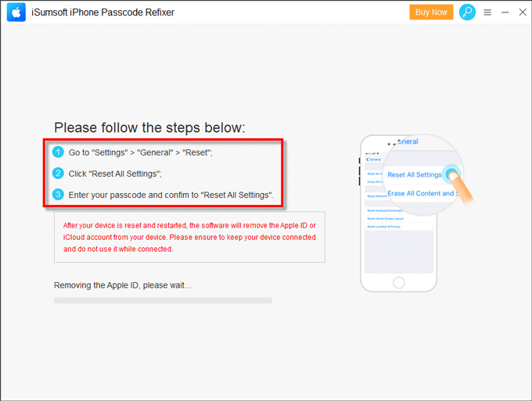The width and height of the screenshot is (532, 401).
Task: Open the blue key registration icon
Action: [467, 13]
